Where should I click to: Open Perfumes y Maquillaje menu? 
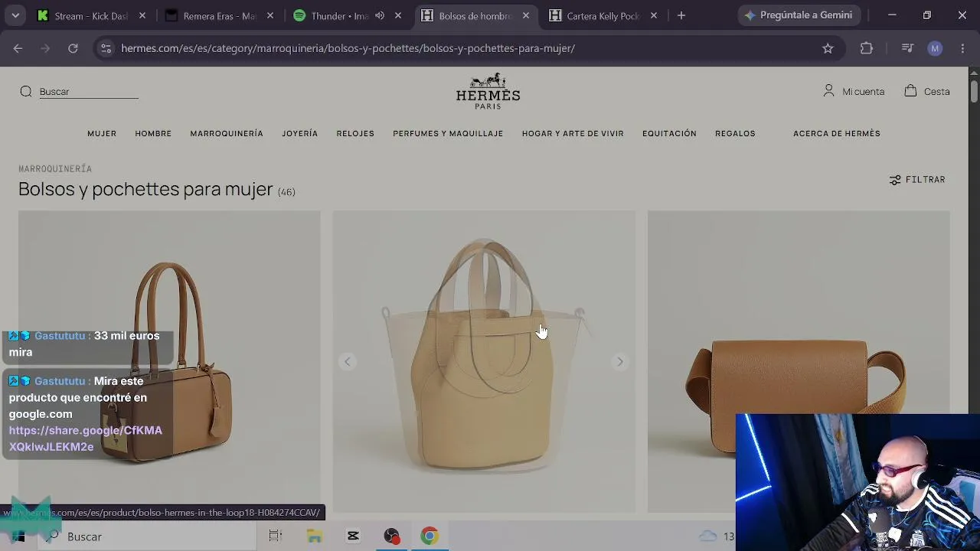click(448, 133)
